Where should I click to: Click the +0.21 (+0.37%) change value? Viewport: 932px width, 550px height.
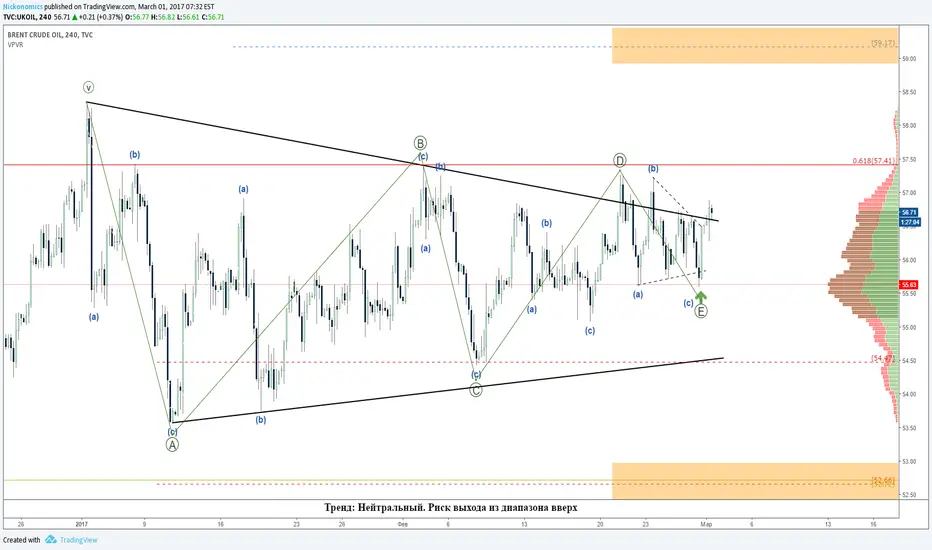coord(100,17)
